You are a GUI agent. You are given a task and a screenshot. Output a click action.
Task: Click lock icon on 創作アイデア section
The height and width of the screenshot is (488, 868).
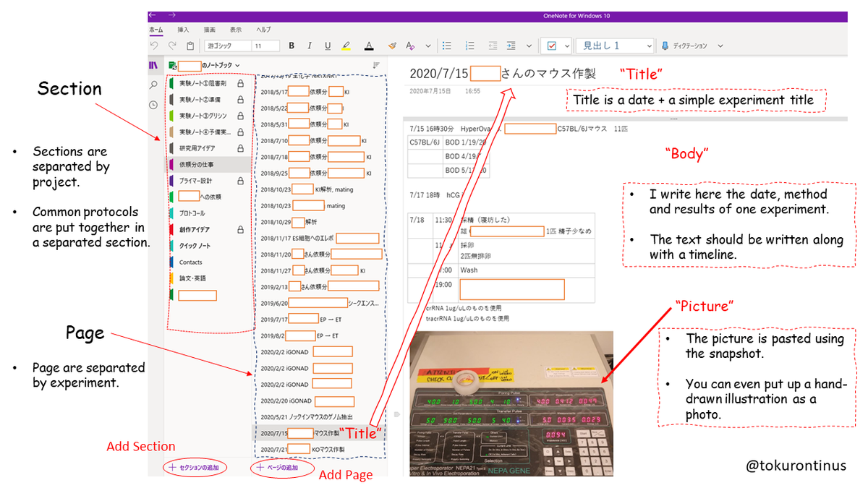coord(240,229)
